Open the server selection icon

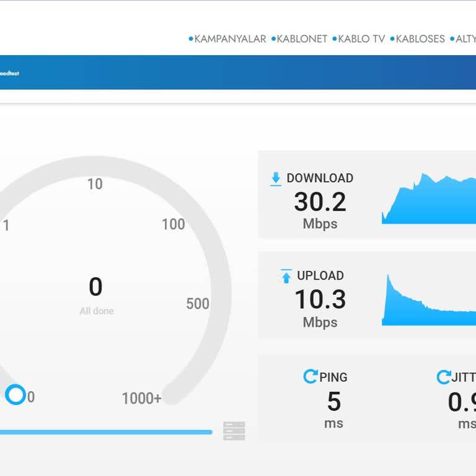tap(234, 431)
